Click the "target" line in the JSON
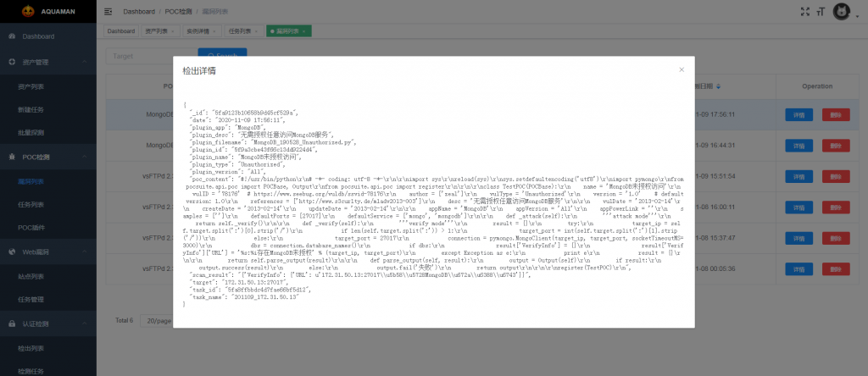 (239, 282)
